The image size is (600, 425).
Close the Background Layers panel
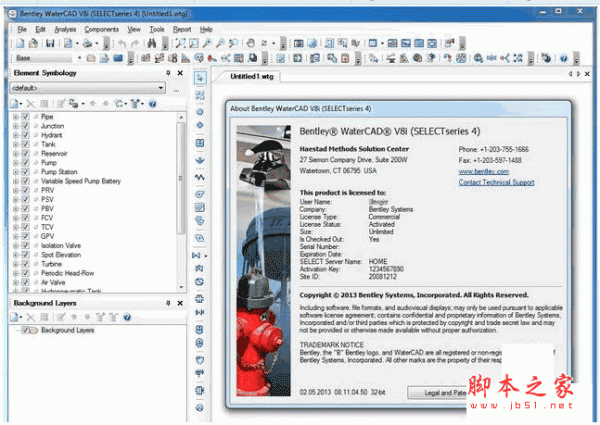click(180, 303)
